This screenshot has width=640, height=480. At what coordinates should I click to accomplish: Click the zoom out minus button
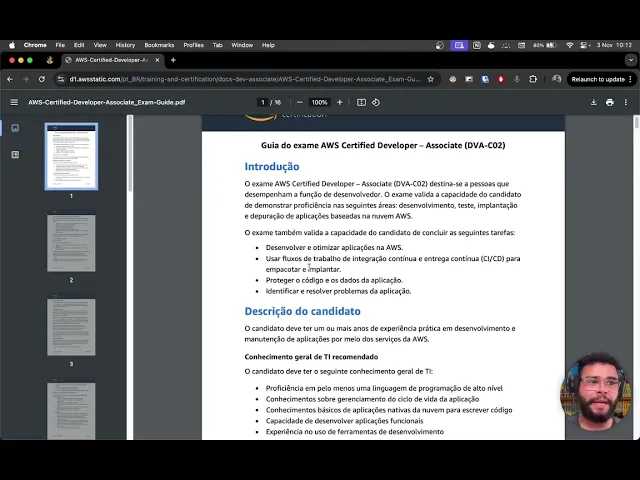coord(300,102)
